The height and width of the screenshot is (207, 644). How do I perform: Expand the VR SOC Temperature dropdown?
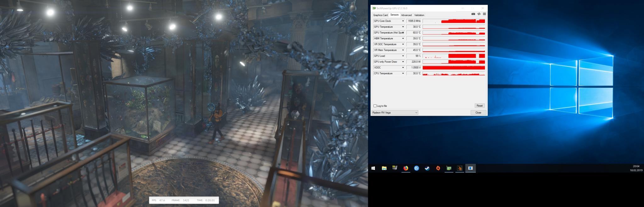click(x=403, y=44)
